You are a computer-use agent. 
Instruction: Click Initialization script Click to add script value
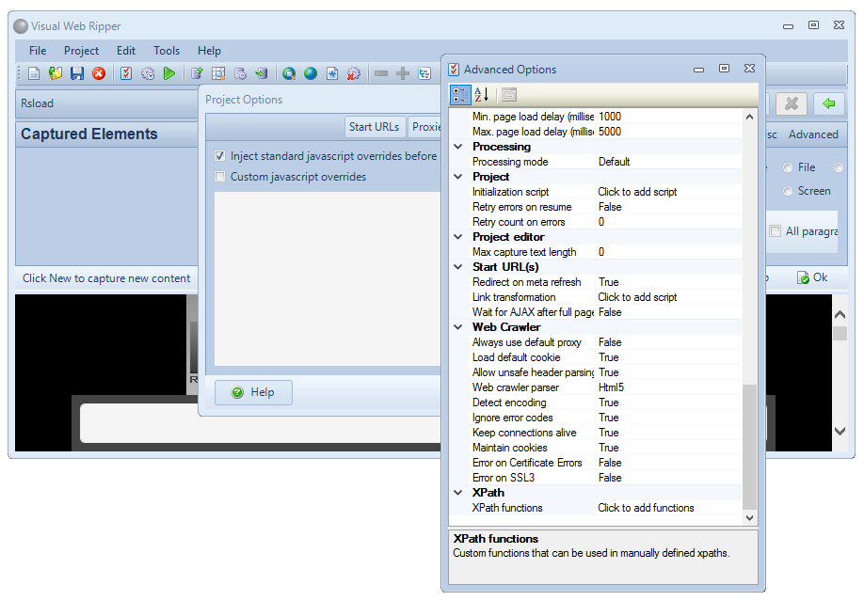[x=668, y=192]
